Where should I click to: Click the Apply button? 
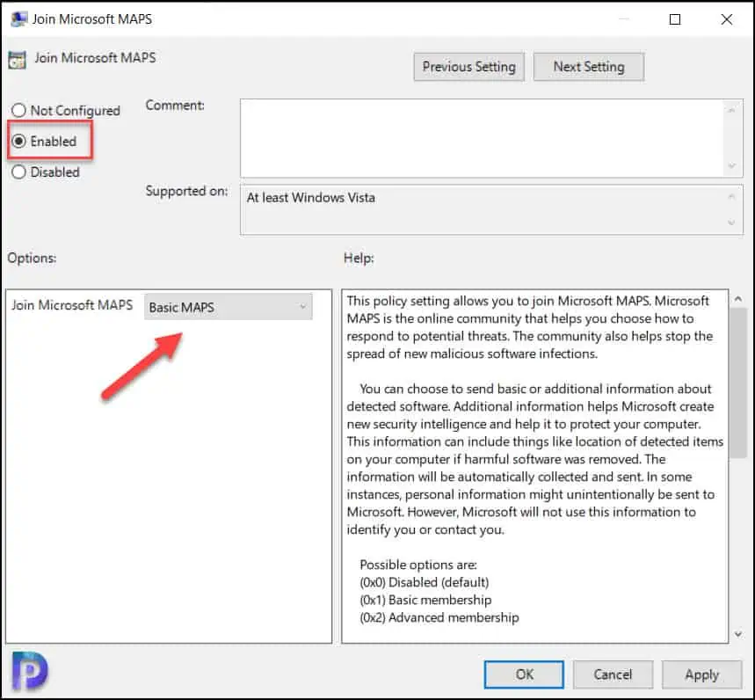(x=701, y=674)
